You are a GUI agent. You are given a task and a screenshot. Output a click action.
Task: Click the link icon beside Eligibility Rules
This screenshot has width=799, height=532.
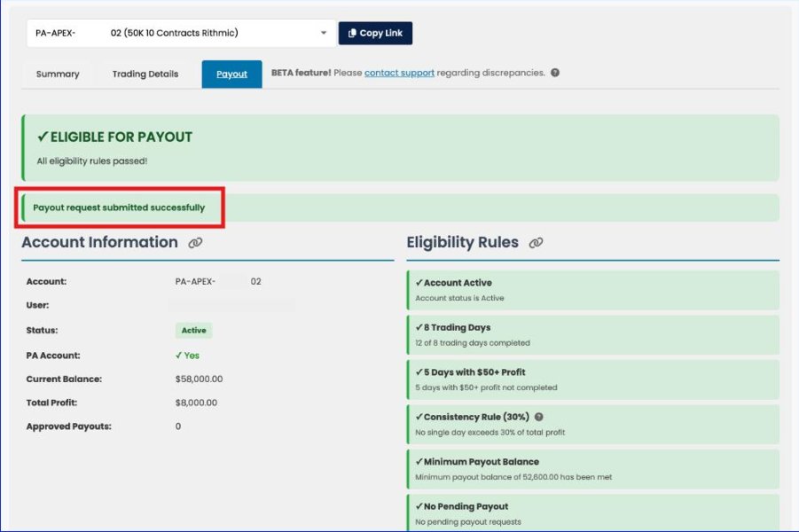[536, 243]
